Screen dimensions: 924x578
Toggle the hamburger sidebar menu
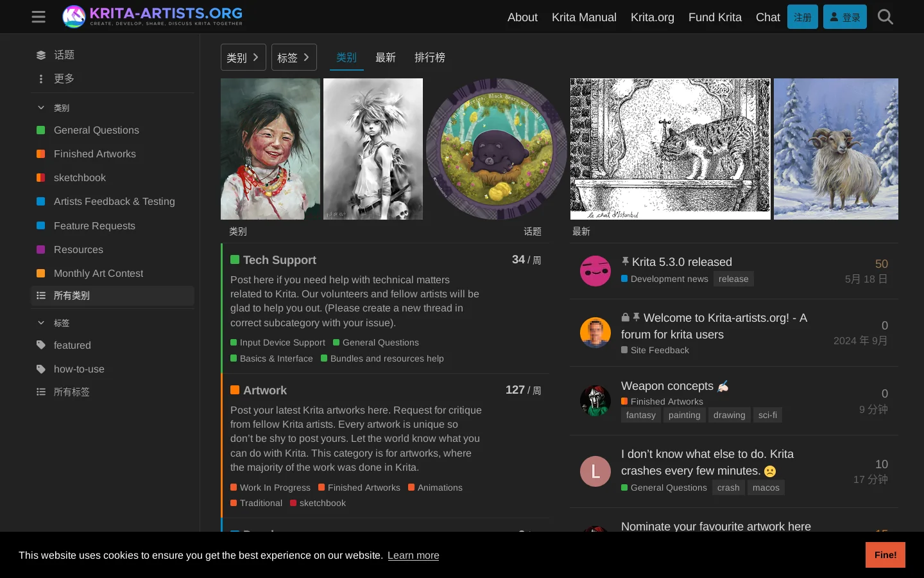38,17
